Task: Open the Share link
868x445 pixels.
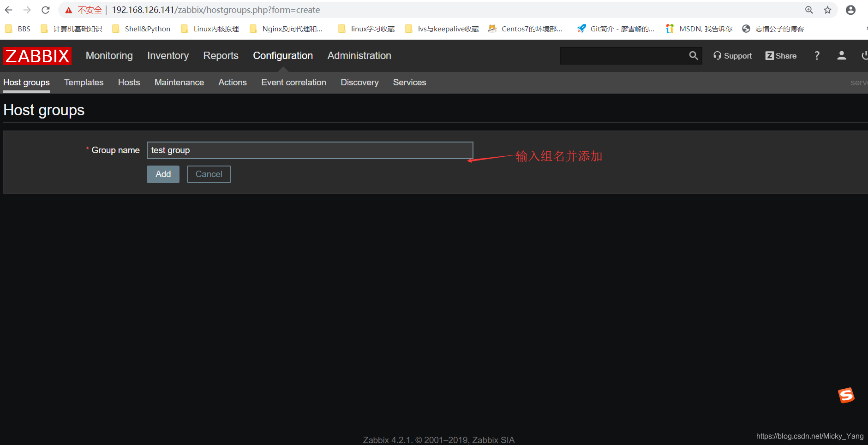Action: tap(781, 56)
